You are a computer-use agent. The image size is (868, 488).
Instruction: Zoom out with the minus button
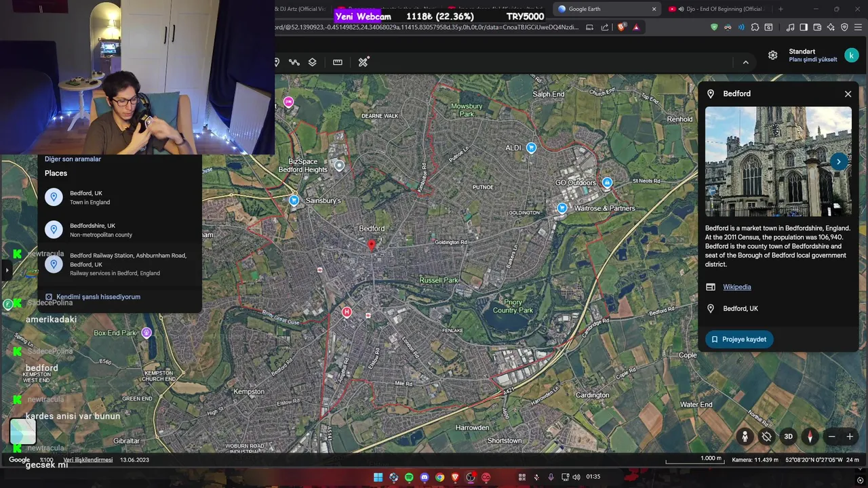(x=832, y=437)
